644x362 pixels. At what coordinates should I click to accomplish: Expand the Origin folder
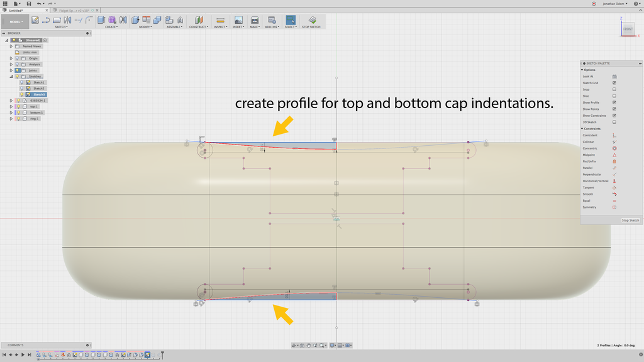coord(11,58)
